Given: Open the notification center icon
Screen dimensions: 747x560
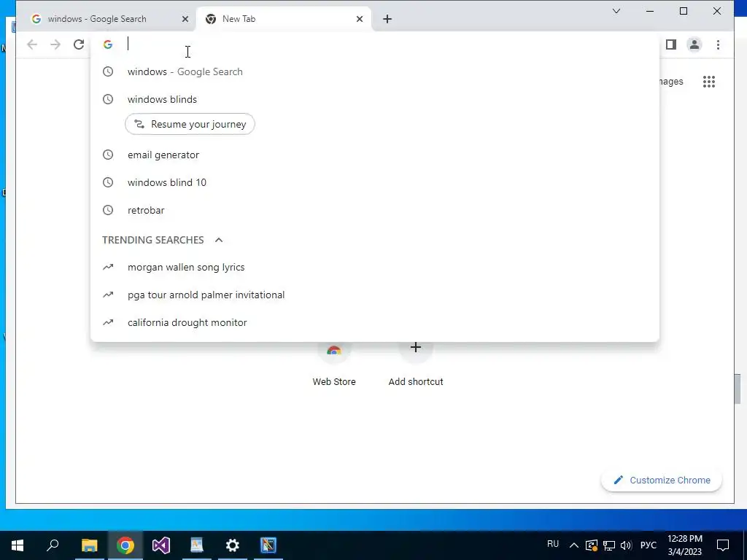Looking at the screenshot, I should (x=723, y=545).
